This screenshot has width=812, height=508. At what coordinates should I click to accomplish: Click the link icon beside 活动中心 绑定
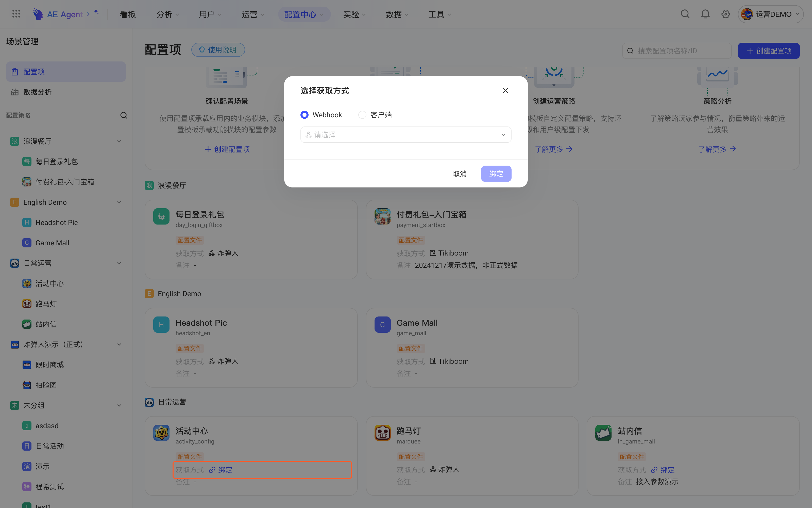click(212, 470)
